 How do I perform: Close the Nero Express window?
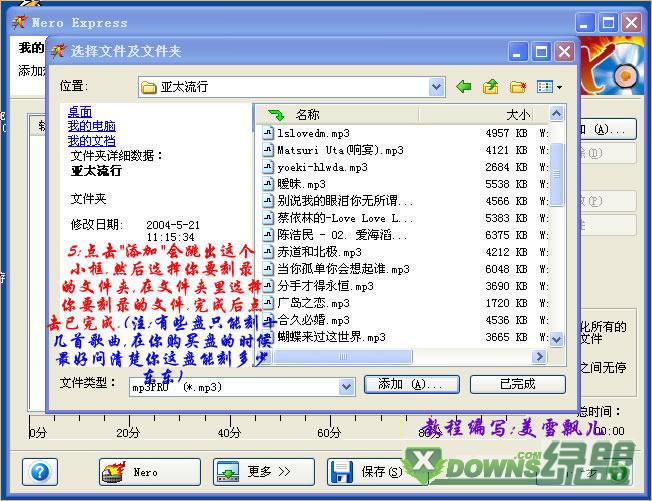pos(632,22)
